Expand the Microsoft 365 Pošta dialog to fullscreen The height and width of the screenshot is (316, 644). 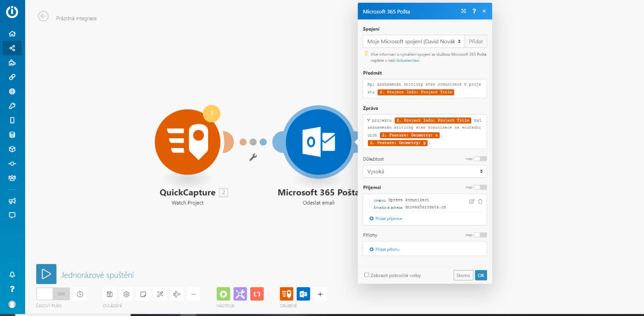463,11
